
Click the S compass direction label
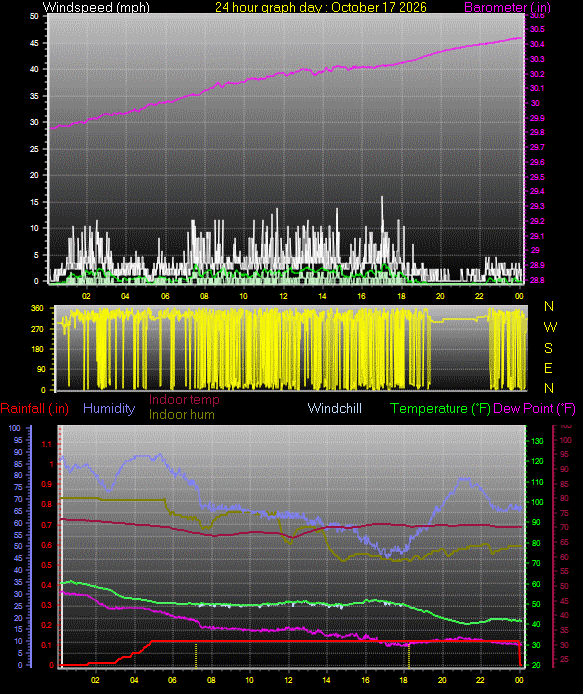pyautogui.click(x=548, y=348)
